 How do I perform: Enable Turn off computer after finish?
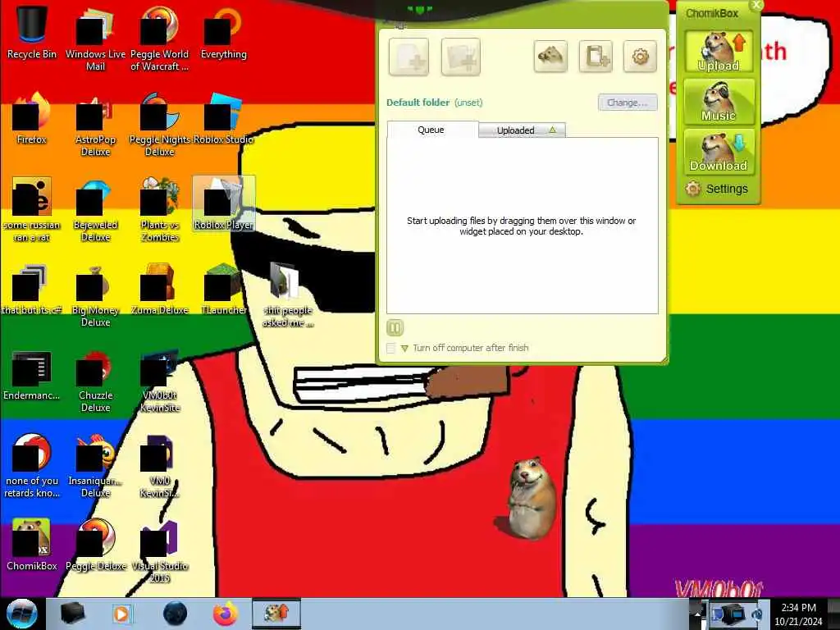(391, 348)
